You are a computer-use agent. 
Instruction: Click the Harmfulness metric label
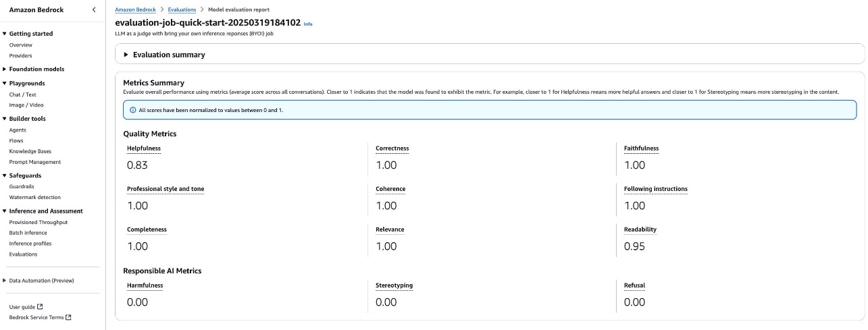145,285
